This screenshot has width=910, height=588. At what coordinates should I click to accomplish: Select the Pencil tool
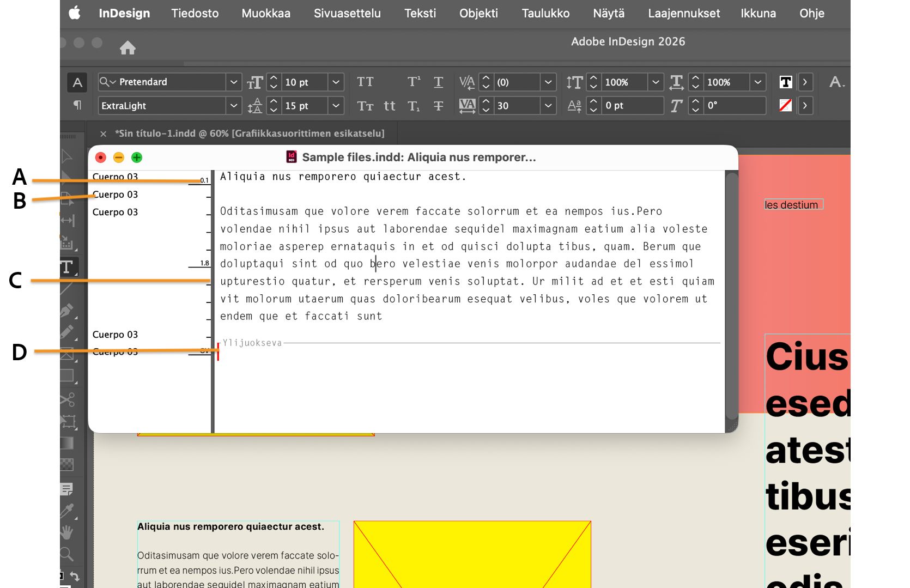coord(67,332)
